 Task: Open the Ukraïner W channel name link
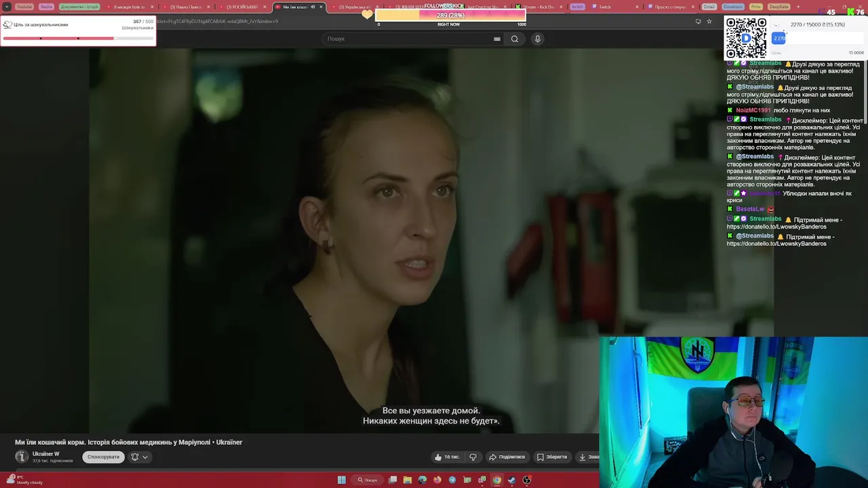pos(46,453)
